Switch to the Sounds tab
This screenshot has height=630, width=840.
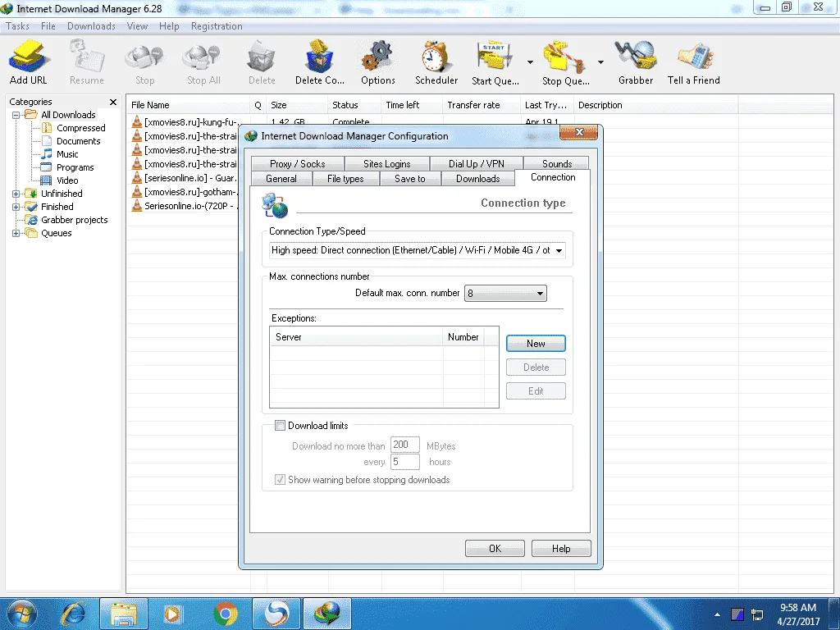click(557, 164)
